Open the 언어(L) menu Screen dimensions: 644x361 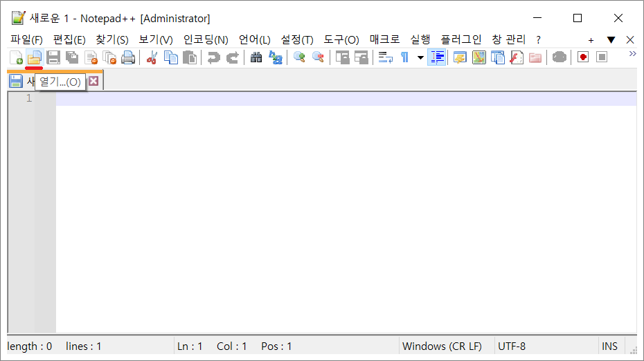pyautogui.click(x=255, y=40)
